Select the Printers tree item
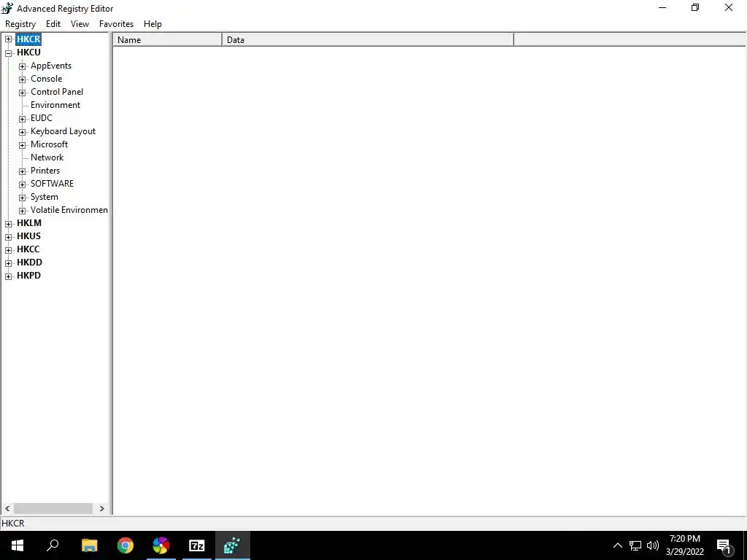This screenshot has width=747, height=560. 45,171
